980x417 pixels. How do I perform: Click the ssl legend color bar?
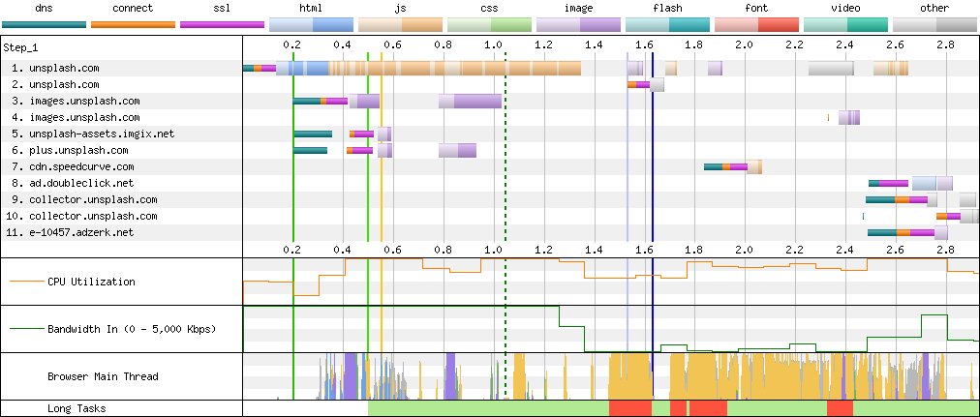[x=222, y=24]
